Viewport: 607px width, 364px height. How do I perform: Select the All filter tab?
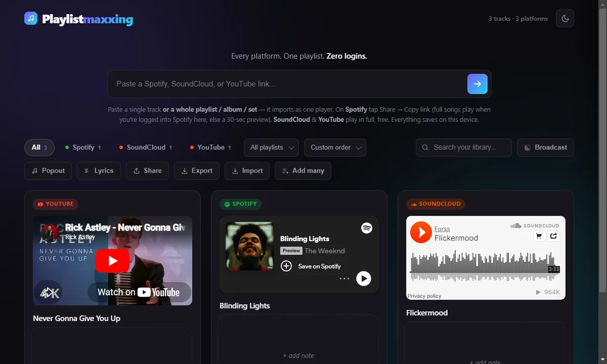click(39, 148)
